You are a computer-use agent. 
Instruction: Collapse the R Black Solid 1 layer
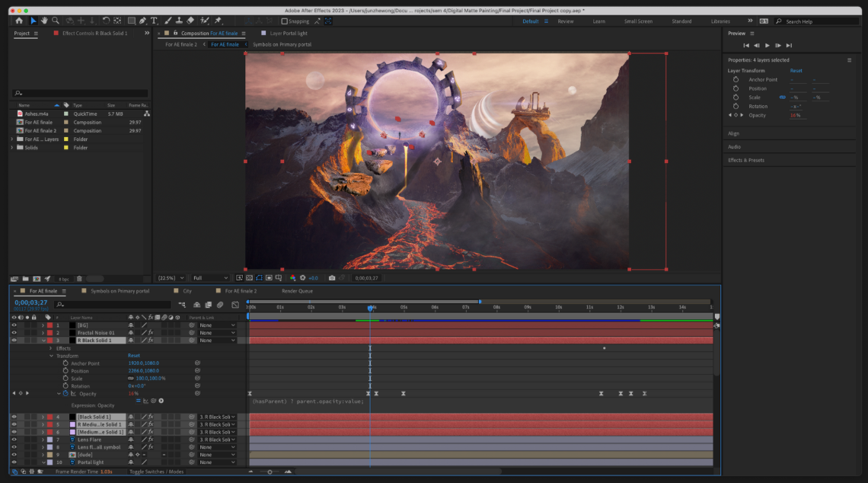click(43, 340)
